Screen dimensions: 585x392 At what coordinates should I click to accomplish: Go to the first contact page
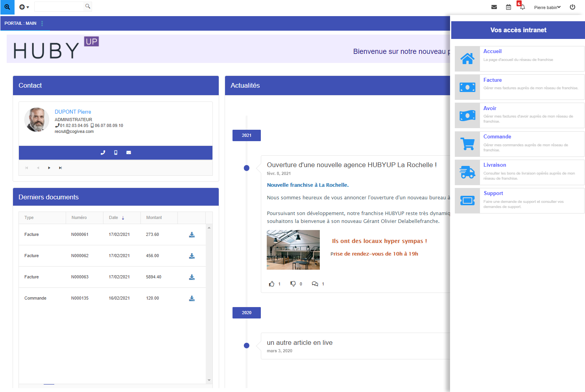tap(27, 168)
